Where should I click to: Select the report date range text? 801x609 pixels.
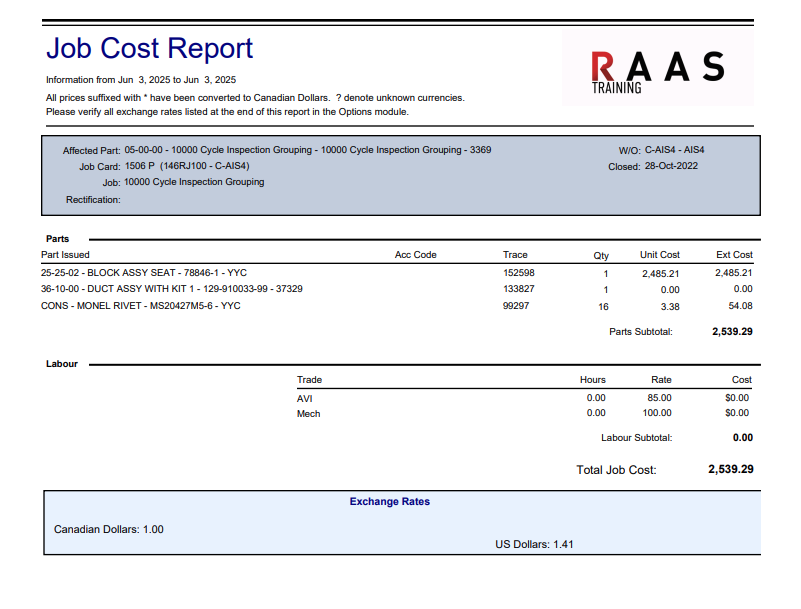[x=141, y=79]
